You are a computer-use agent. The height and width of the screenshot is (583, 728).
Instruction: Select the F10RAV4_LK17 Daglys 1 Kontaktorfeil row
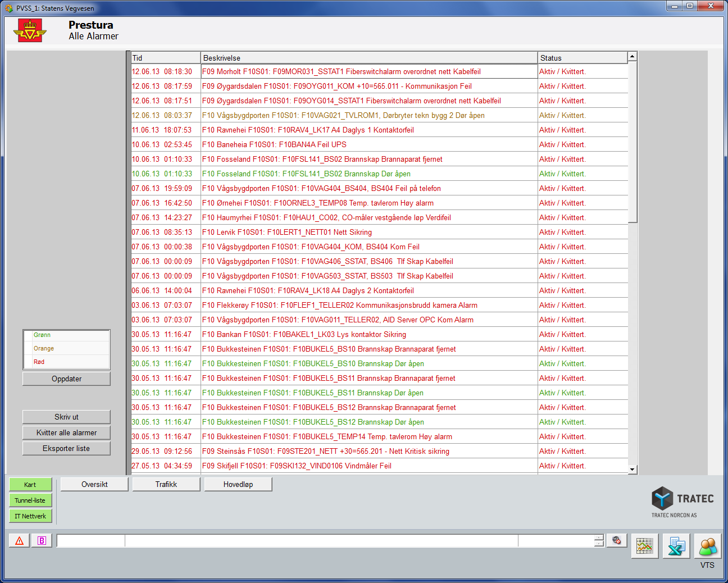379,130
